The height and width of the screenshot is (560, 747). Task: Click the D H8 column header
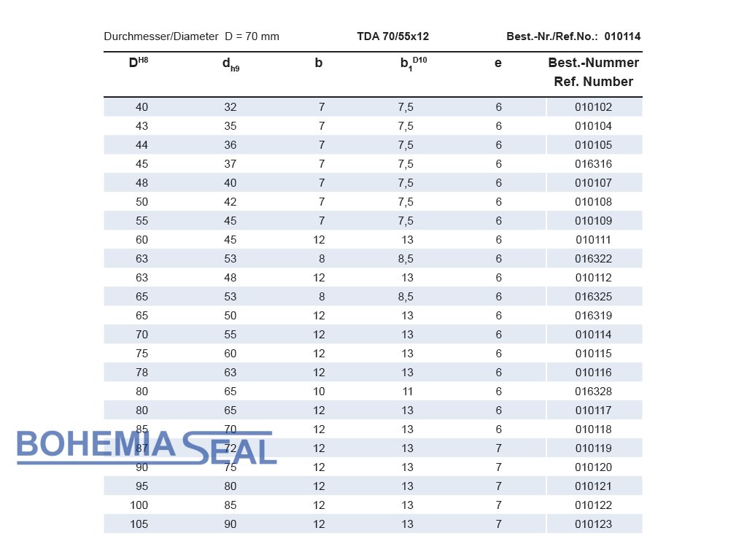139,63
